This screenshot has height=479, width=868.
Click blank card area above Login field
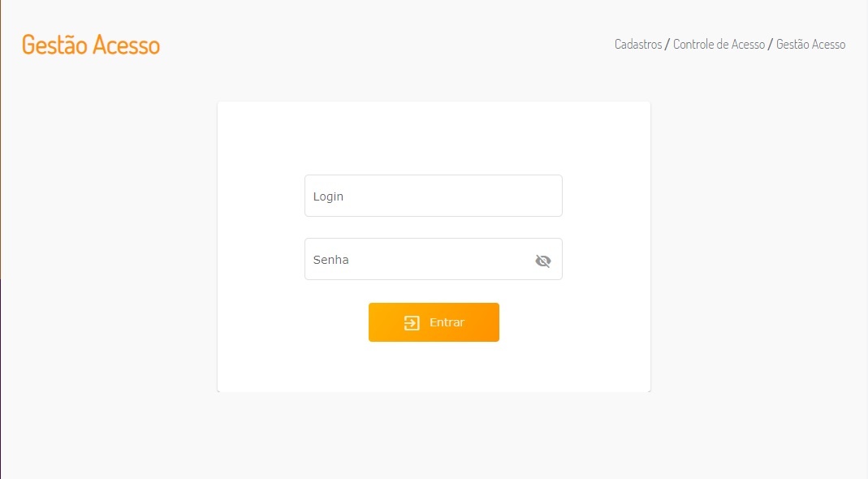433,138
